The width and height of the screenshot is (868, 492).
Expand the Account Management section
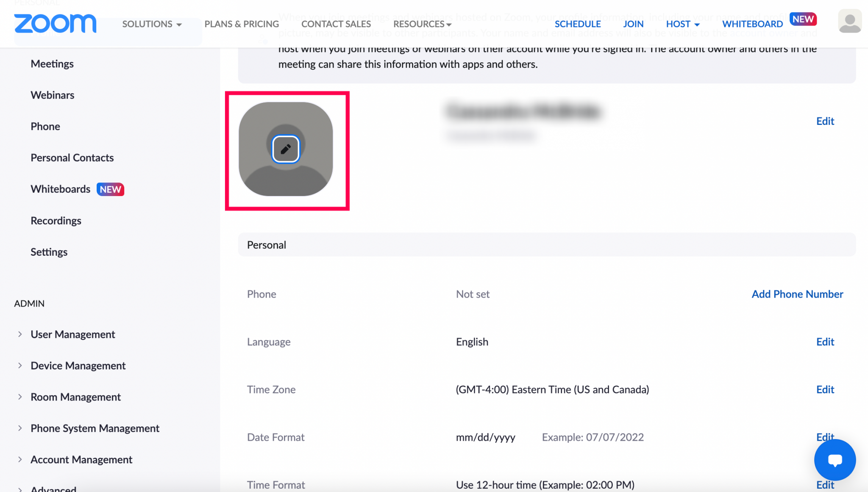pos(81,459)
